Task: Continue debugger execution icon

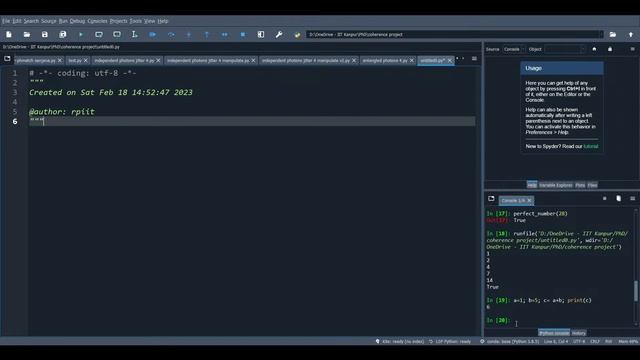Action: (225, 35)
